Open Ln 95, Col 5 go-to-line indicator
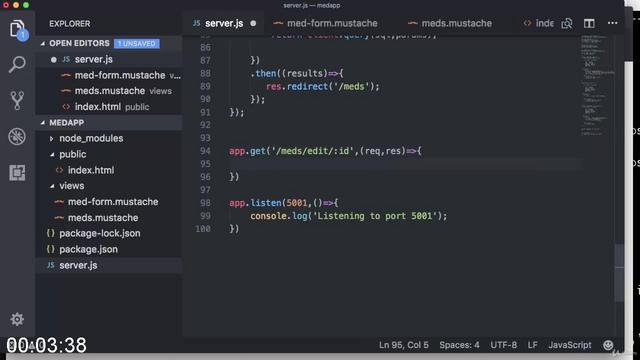This screenshot has width=640, height=360. pyautogui.click(x=404, y=345)
